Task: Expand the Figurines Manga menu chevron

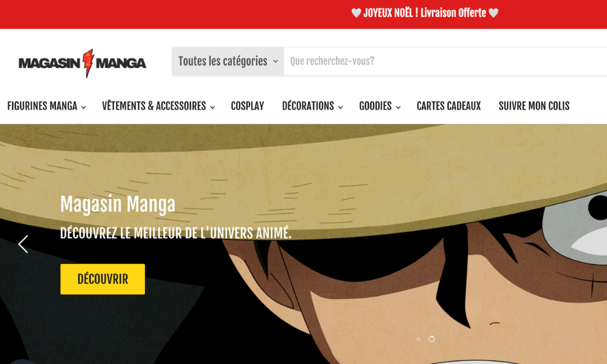Action: coord(84,107)
